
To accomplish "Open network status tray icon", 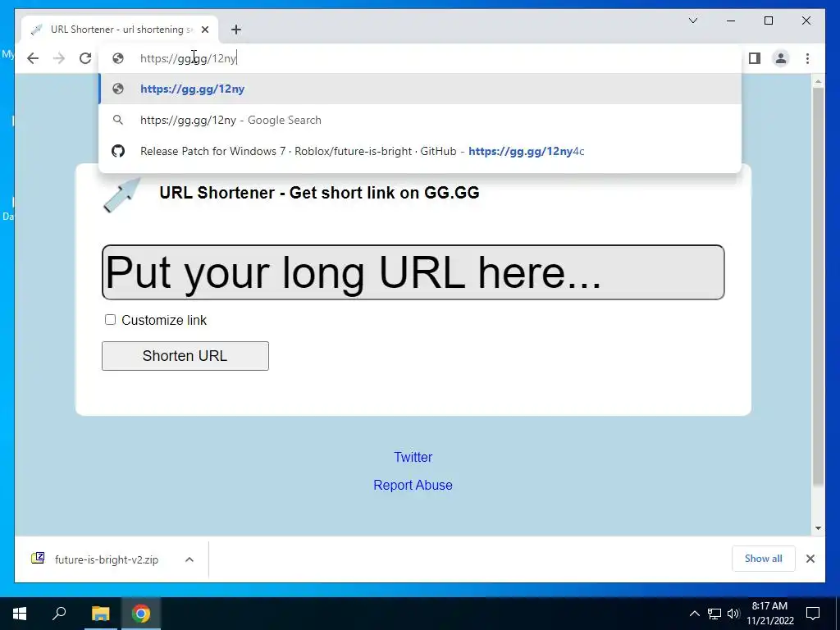I will [714, 614].
